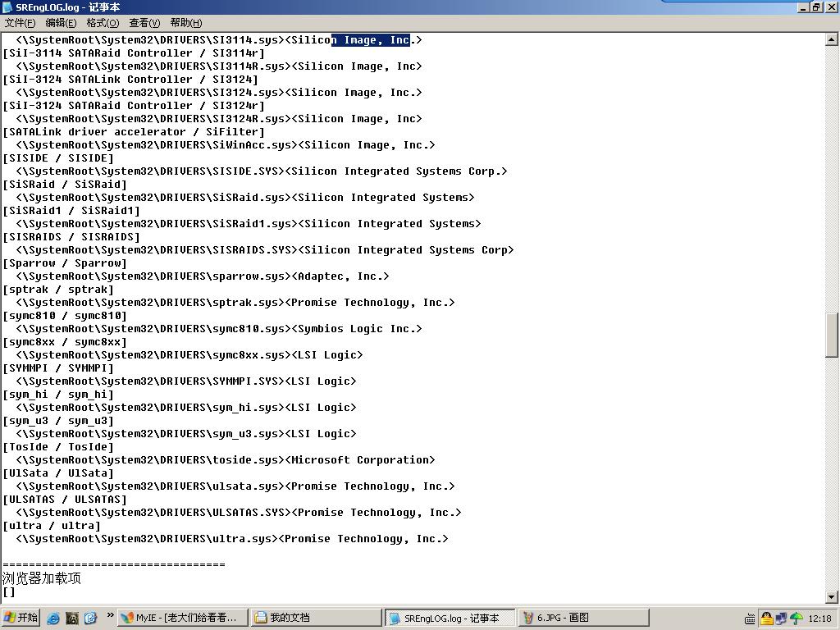Open the 编辑(E) menu
Viewport: 840px width, 630px height.
pyautogui.click(x=61, y=22)
